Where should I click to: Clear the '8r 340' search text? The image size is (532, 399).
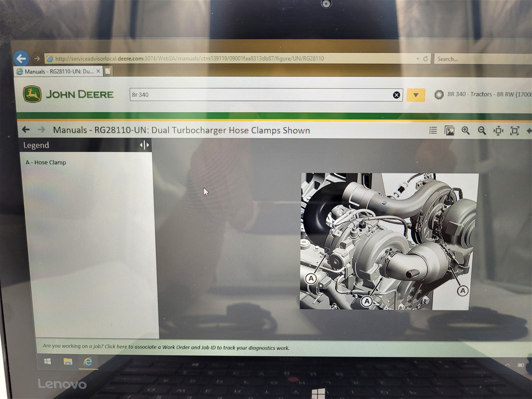pyautogui.click(x=396, y=95)
